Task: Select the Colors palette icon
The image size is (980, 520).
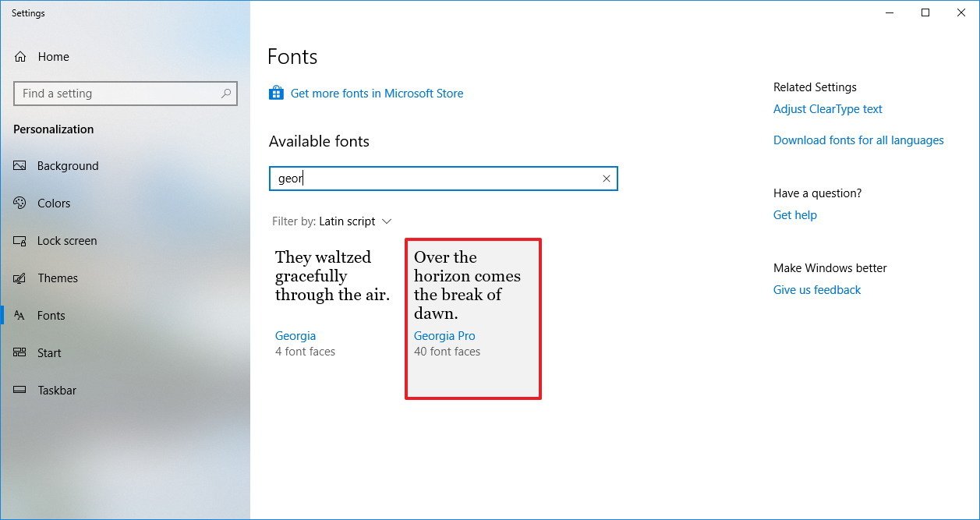Action: click(20, 203)
